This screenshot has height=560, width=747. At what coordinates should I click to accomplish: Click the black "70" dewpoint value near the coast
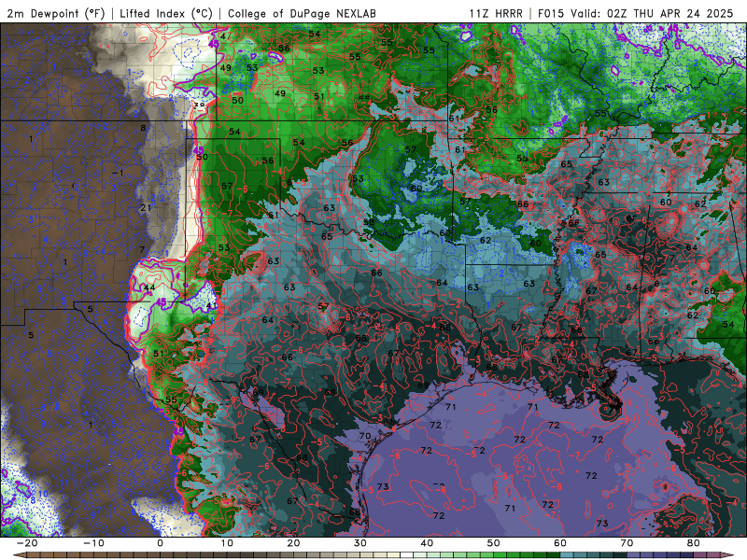(365, 436)
